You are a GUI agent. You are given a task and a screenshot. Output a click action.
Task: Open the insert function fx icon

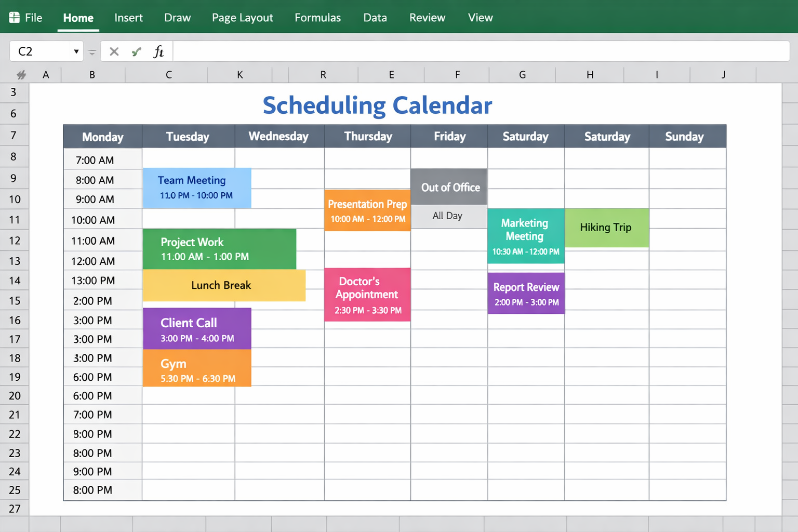tap(158, 51)
